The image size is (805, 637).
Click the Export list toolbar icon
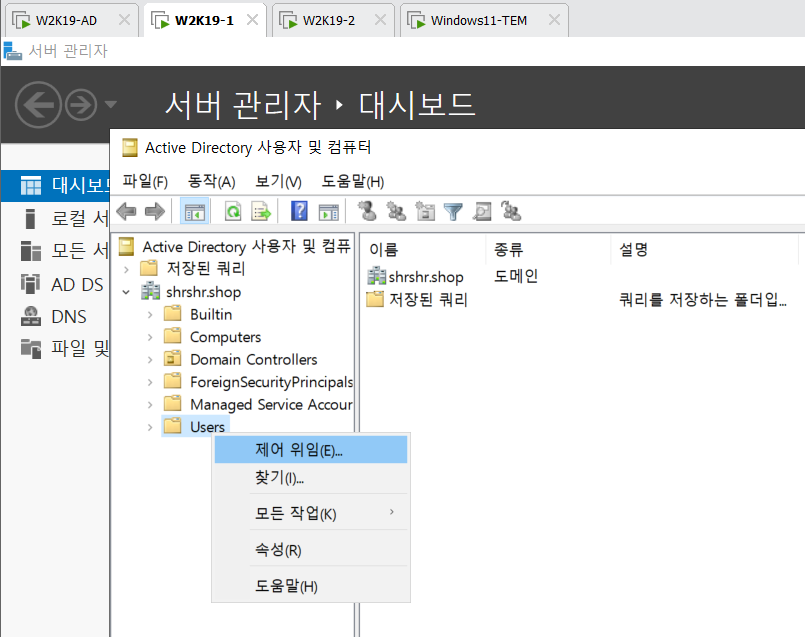261,211
